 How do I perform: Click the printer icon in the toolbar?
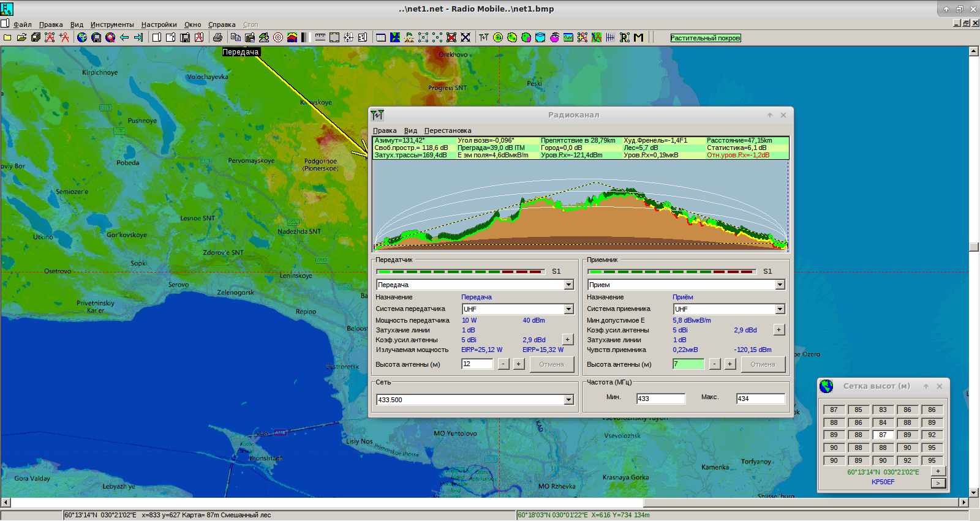(x=217, y=37)
